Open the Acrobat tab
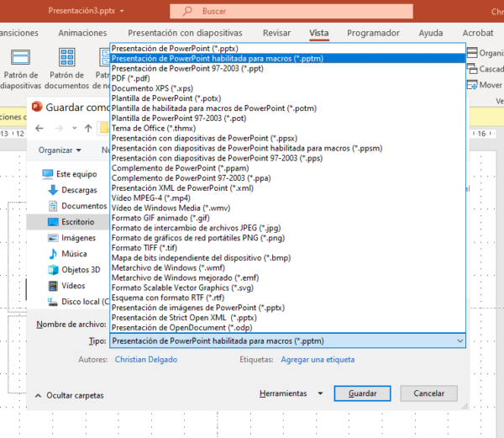 (x=478, y=33)
